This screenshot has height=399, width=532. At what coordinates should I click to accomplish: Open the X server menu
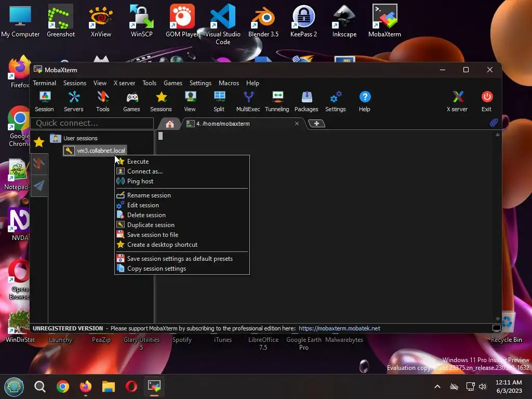(x=124, y=83)
